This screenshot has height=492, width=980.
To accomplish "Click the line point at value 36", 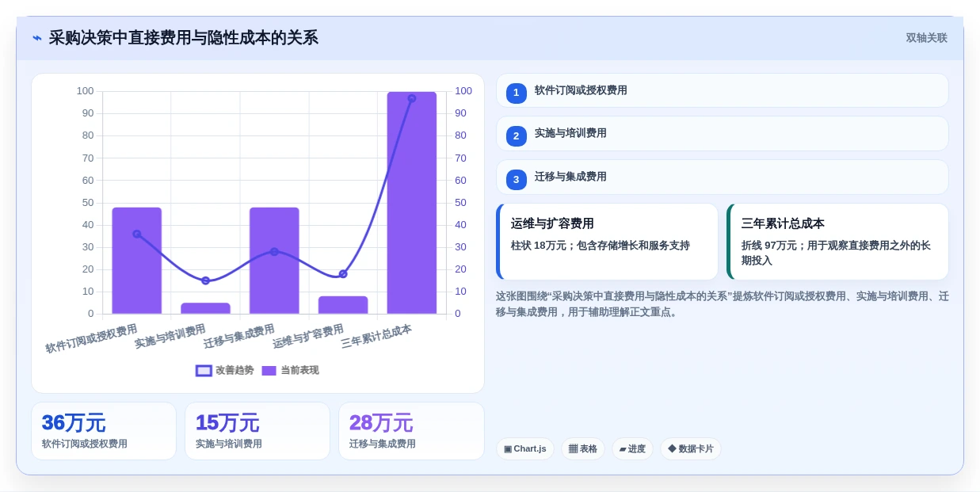I will [137, 234].
